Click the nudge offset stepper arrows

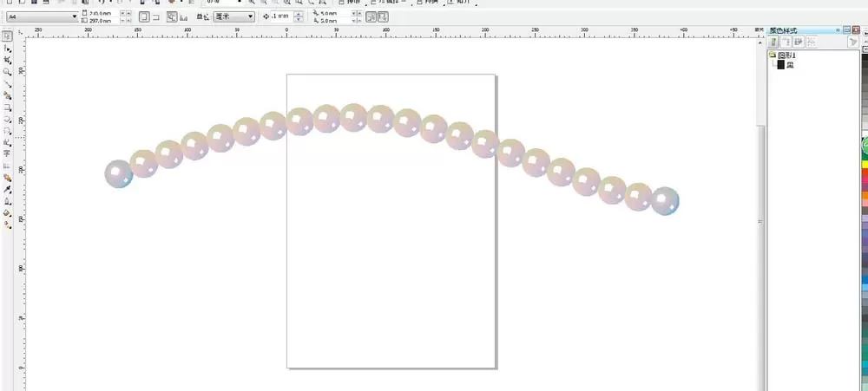pos(299,16)
